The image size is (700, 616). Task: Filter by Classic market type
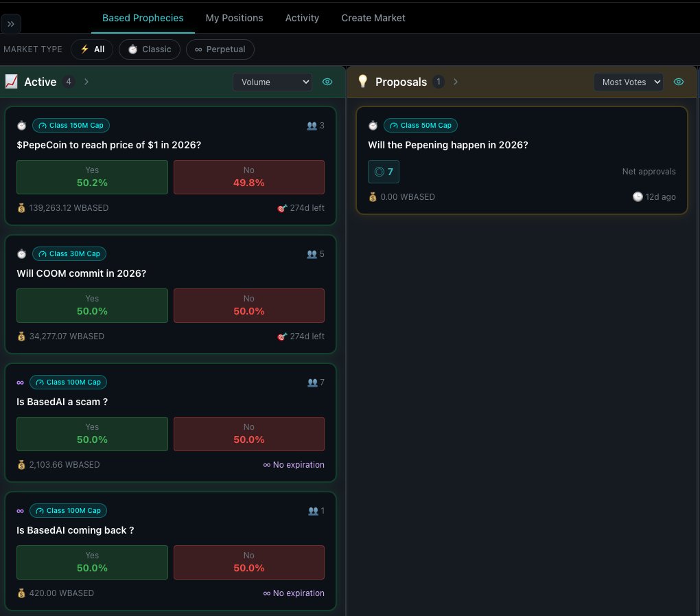click(x=150, y=49)
